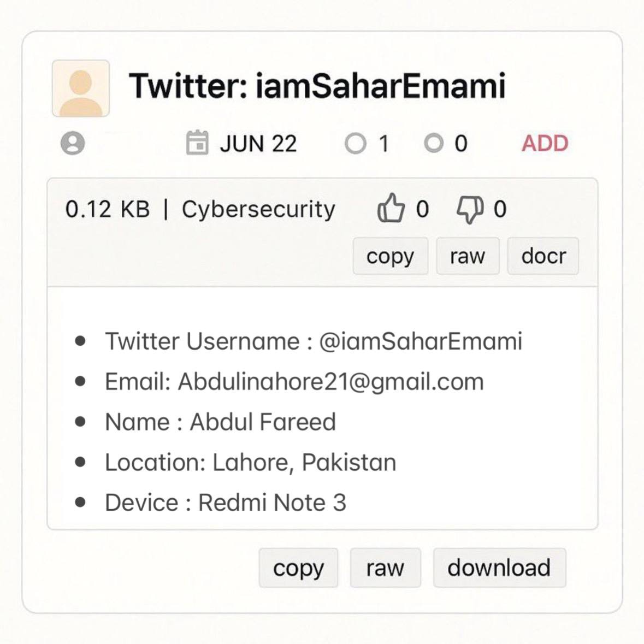The image size is (644, 644).
Task: Click the Email line in paste content
Action: [x=294, y=382]
